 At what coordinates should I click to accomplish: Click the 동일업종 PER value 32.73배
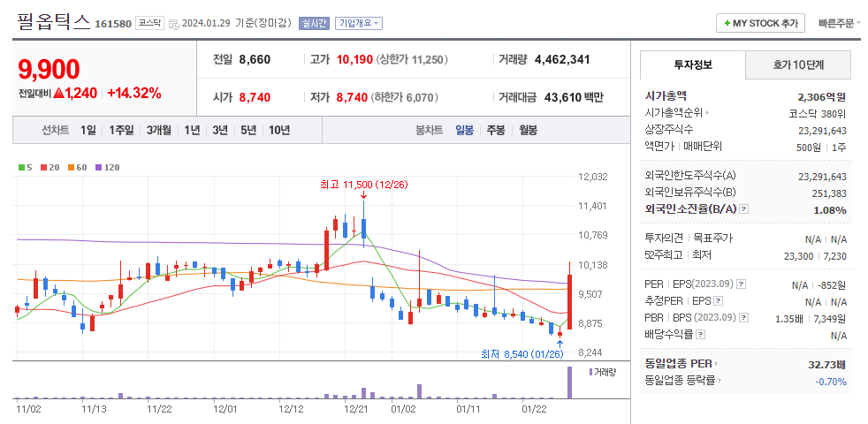pyautogui.click(x=827, y=365)
